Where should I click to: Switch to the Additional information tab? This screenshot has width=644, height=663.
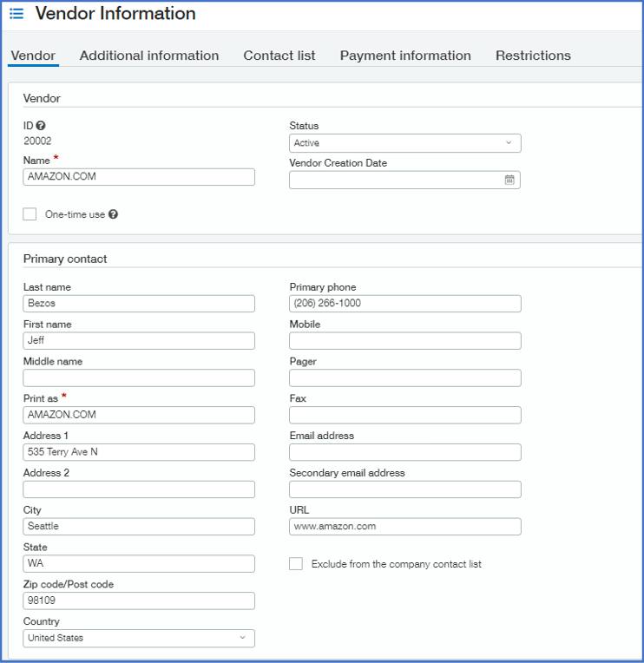(x=149, y=56)
